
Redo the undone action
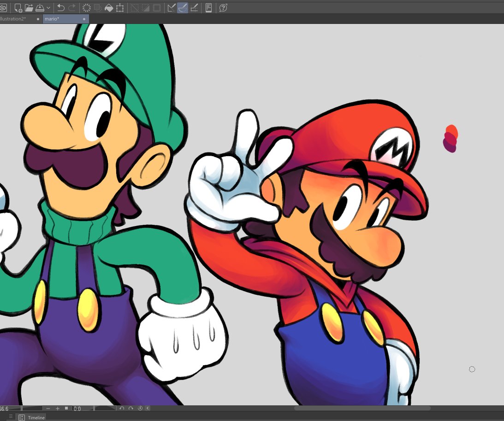pyautogui.click(x=72, y=8)
